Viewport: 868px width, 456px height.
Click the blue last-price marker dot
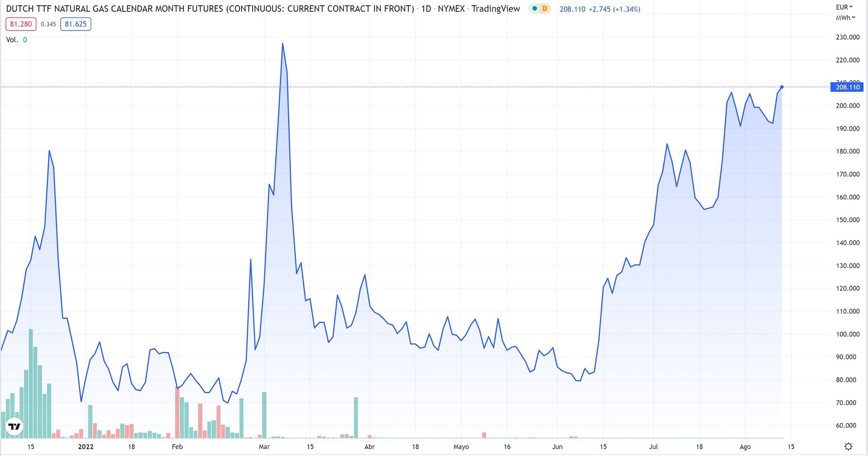click(782, 87)
